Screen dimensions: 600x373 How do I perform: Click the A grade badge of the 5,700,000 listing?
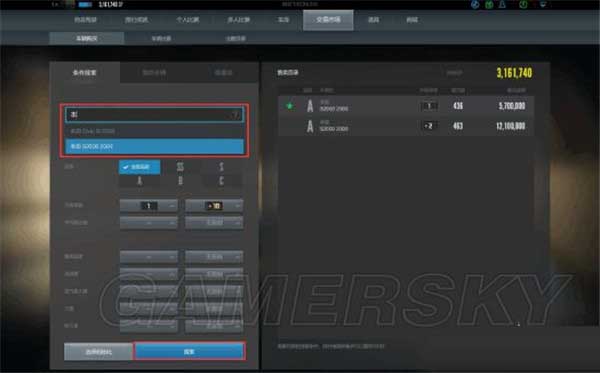(310, 106)
